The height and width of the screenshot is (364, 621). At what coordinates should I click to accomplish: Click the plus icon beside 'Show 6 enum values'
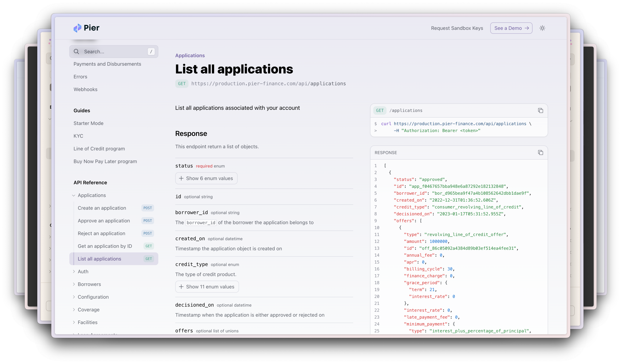coord(181,178)
